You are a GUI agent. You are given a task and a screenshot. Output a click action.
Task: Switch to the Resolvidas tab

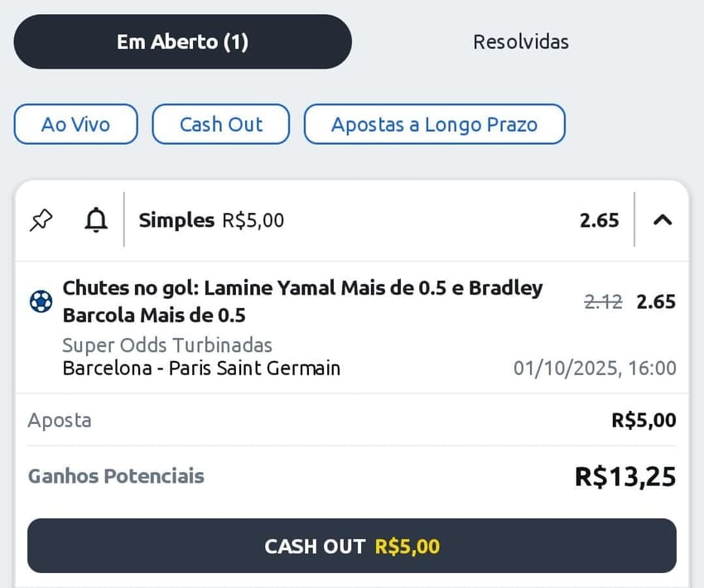pyautogui.click(x=520, y=41)
